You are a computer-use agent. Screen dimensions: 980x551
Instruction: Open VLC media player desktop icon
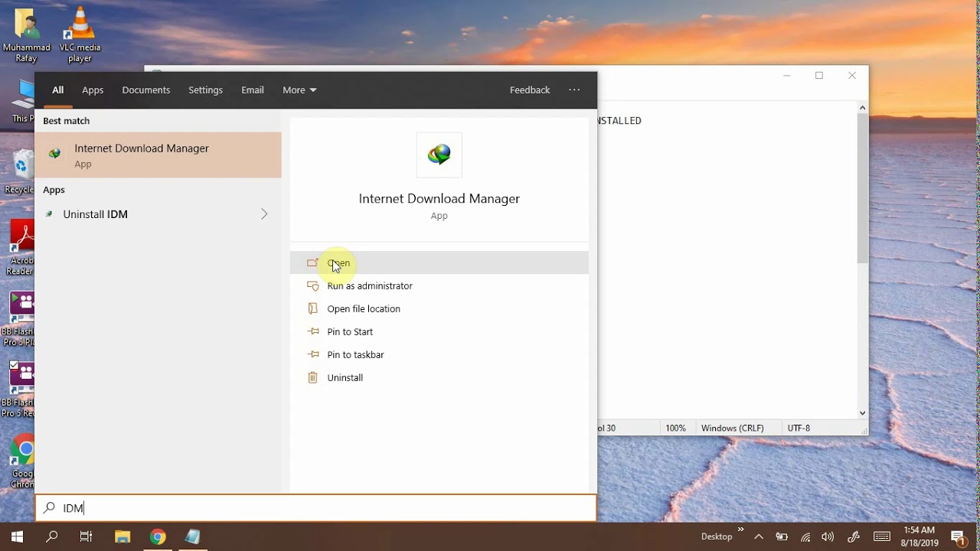[x=80, y=35]
